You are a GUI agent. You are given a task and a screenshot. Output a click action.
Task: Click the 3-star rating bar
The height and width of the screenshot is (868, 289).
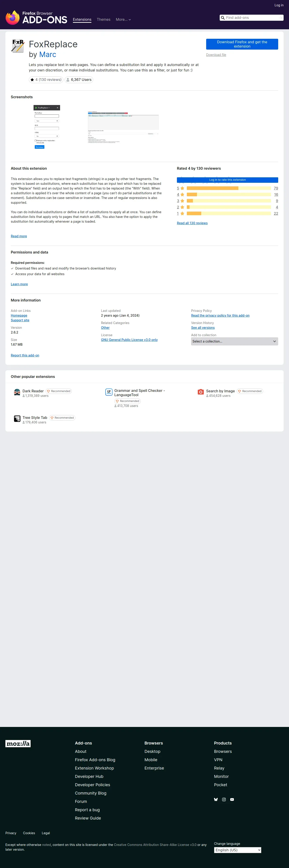pos(229,201)
